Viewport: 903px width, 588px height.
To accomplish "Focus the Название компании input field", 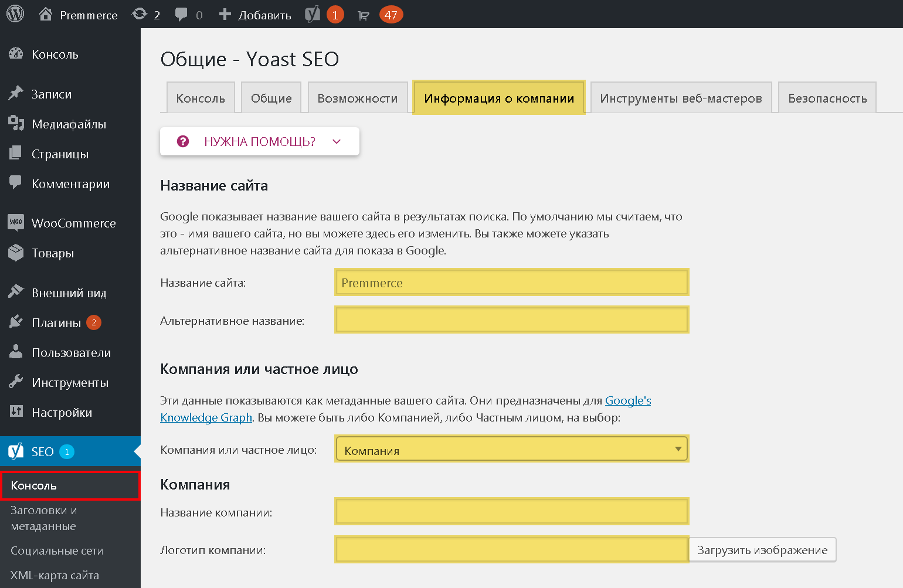I will tap(512, 512).
